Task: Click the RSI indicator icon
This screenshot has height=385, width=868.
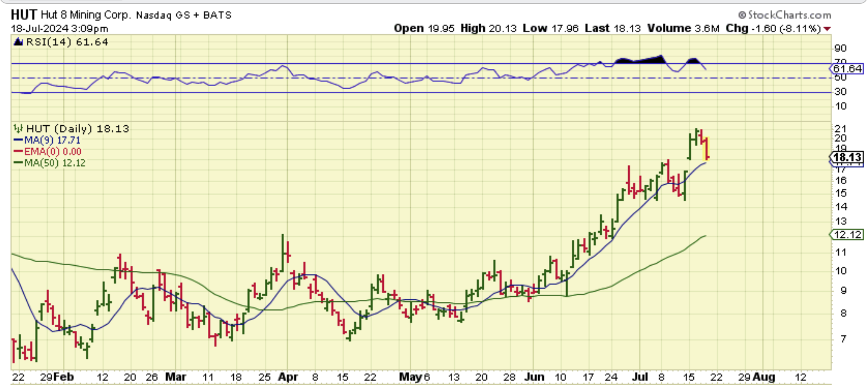Action: tap(18, 42)
